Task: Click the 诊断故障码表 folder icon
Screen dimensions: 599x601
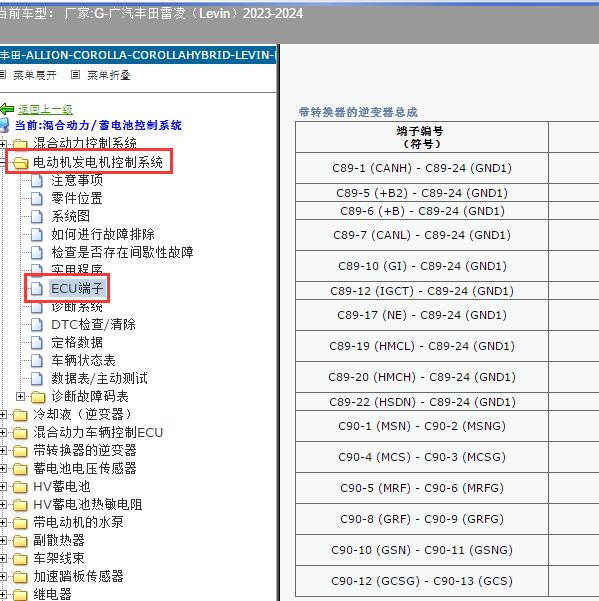Action: click(x=38, y=397)
